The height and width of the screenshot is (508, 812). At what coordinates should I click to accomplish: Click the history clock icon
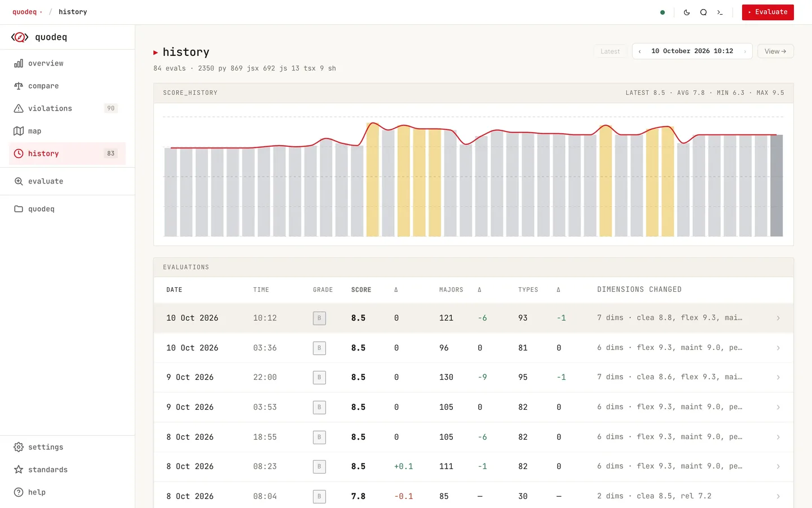(19, 154)
